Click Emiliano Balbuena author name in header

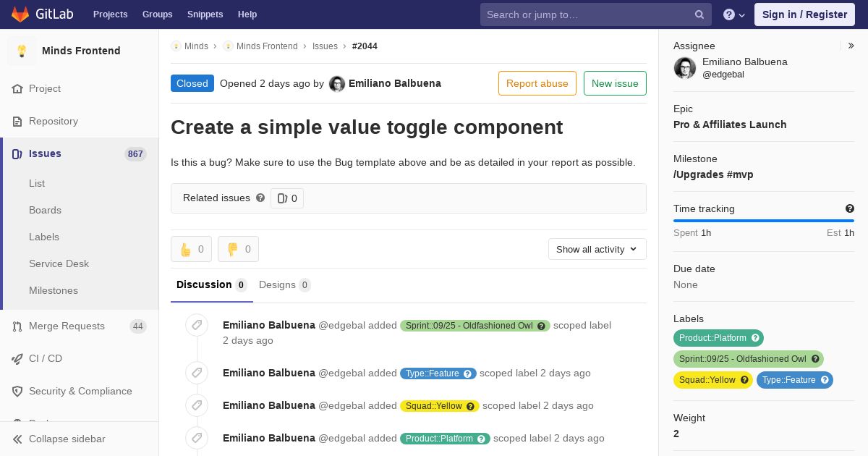click(395, 83)
